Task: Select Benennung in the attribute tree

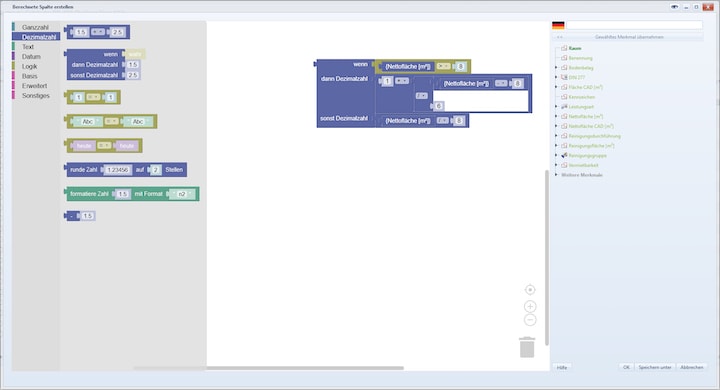Action: click(x=580, y=58)
